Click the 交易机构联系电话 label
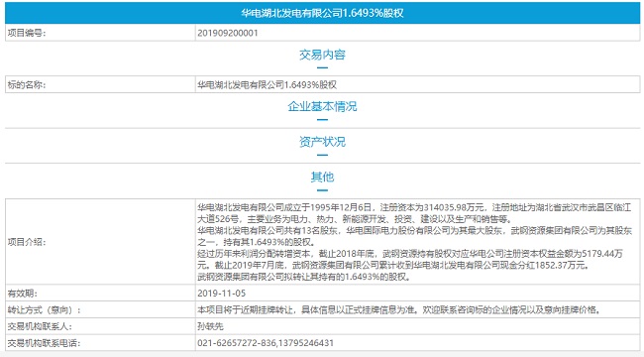644x357 pixels. click(44, 343)
